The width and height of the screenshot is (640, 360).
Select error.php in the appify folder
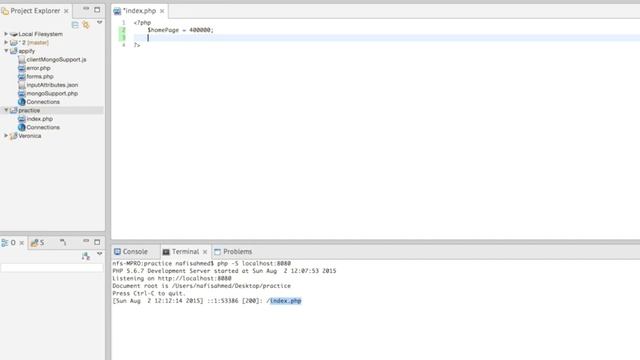click(38, 68)
